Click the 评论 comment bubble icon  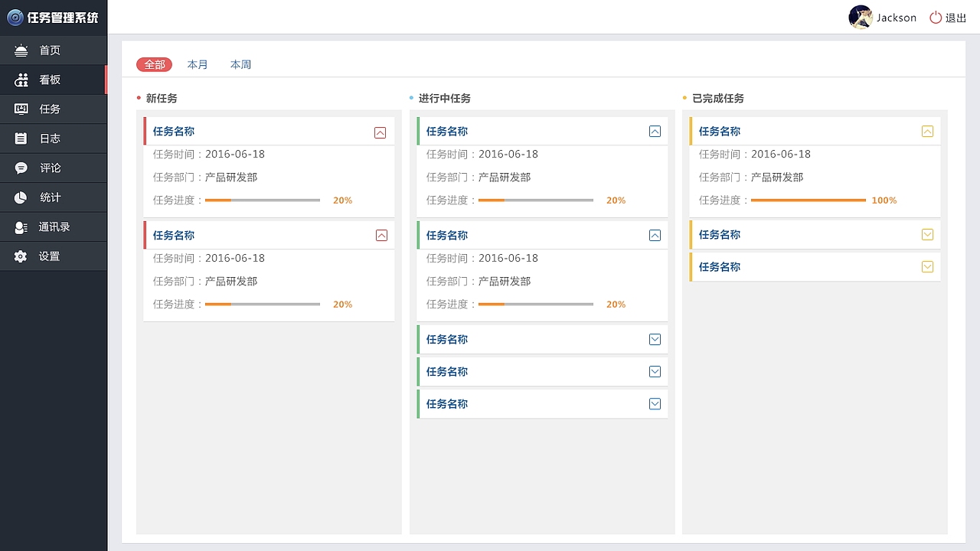[x=21, y=168]
